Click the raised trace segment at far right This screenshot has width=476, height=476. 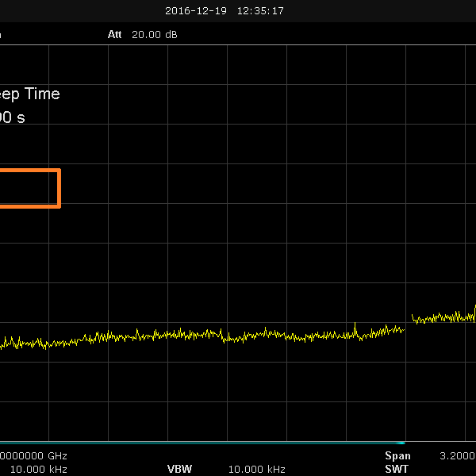443,317
